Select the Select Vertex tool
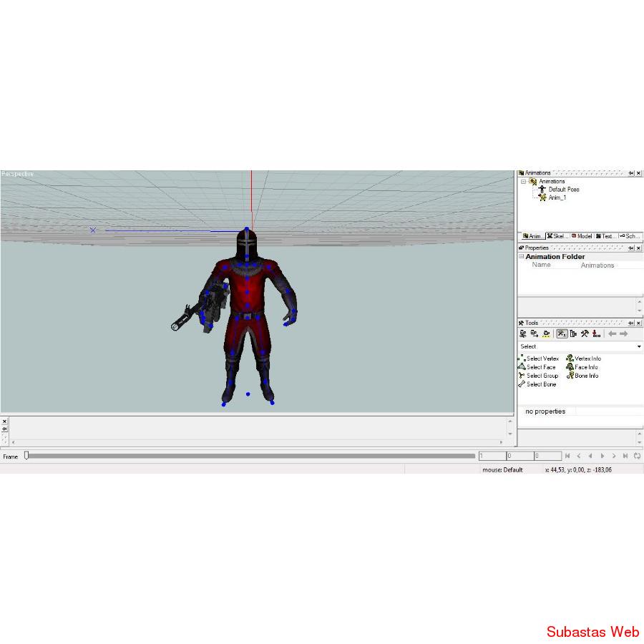The width and height of the screenshot is (644, 644). pos(542,358)
